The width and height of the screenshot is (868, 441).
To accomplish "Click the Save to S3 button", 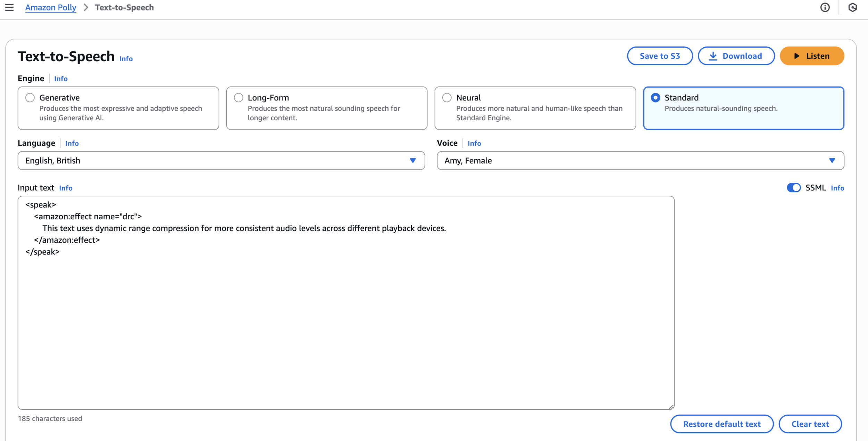I will click(x=660, y=56).
